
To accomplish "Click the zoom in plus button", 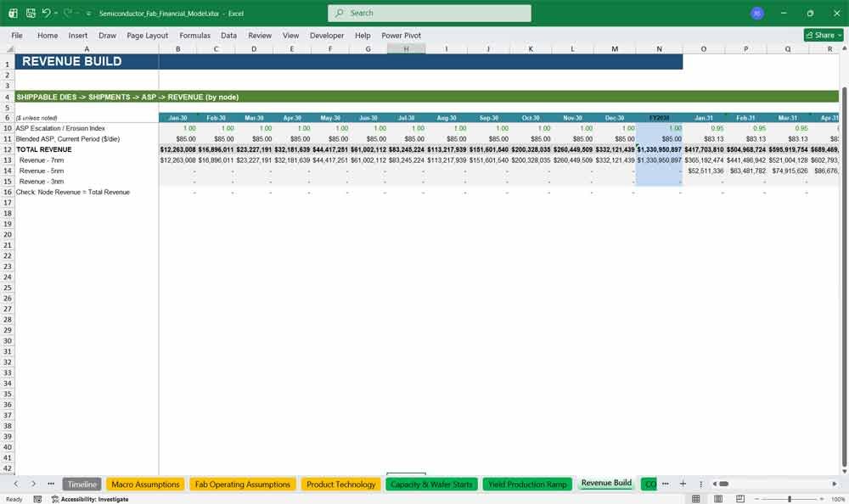I will [x=822, y=499].
